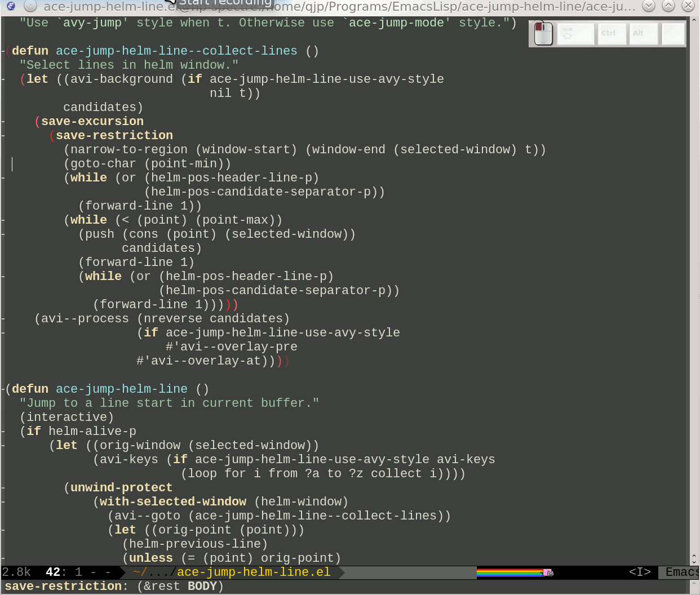
Task: Click the docstring "Select lines in helm window."
Action: click(129, 65)
